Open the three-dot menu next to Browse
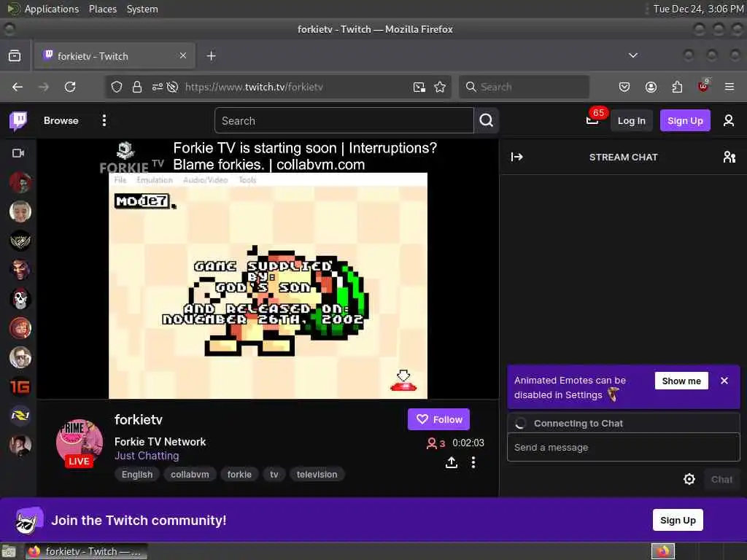Screen dimensions: 747x560 pyautogui.click(x=104, y=120)
